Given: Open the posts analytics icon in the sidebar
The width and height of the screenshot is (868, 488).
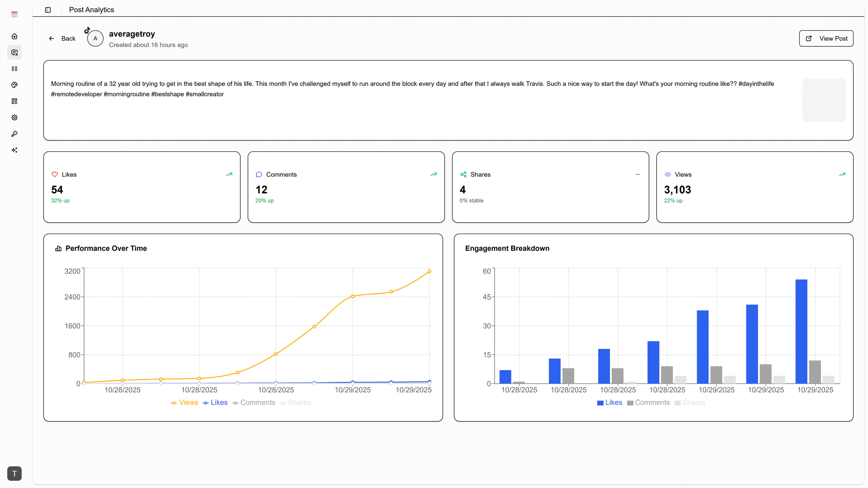Looking at the screenshot, I should coord(14,52).
